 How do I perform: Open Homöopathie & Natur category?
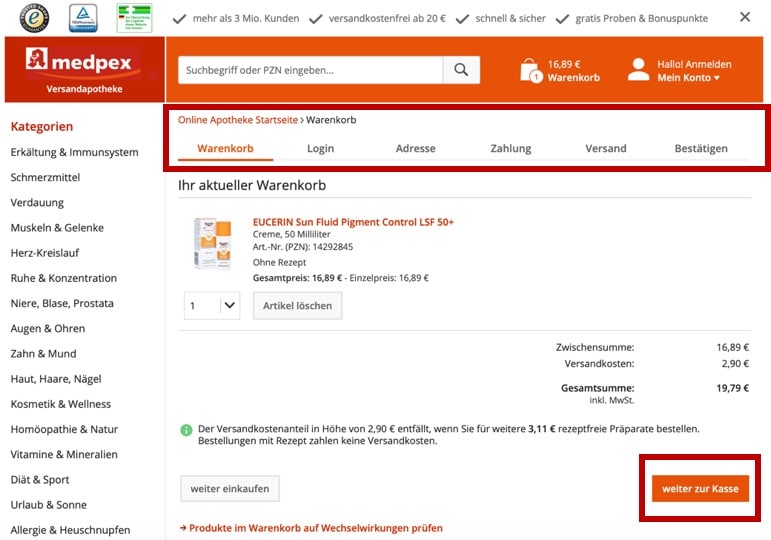pyautogui.click(x=64, y=429)
